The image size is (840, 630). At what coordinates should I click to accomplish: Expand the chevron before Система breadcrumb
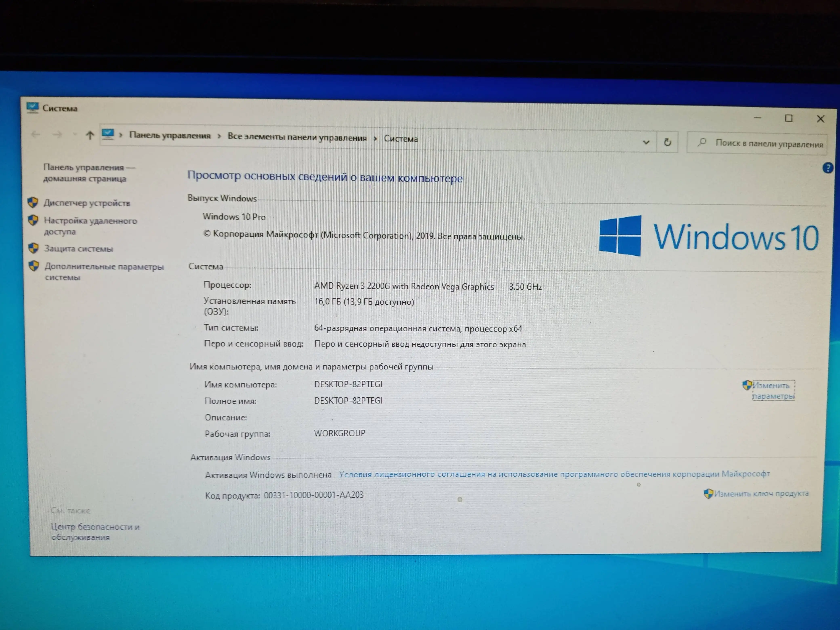click(375, 139)
